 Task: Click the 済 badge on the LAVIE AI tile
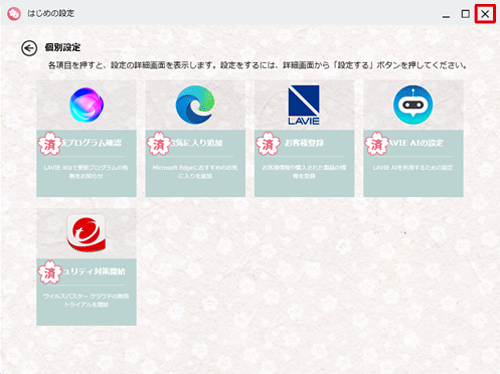[x=377, y=144]
